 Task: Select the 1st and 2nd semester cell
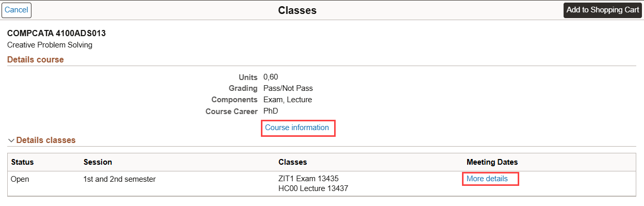pos(120,179)
